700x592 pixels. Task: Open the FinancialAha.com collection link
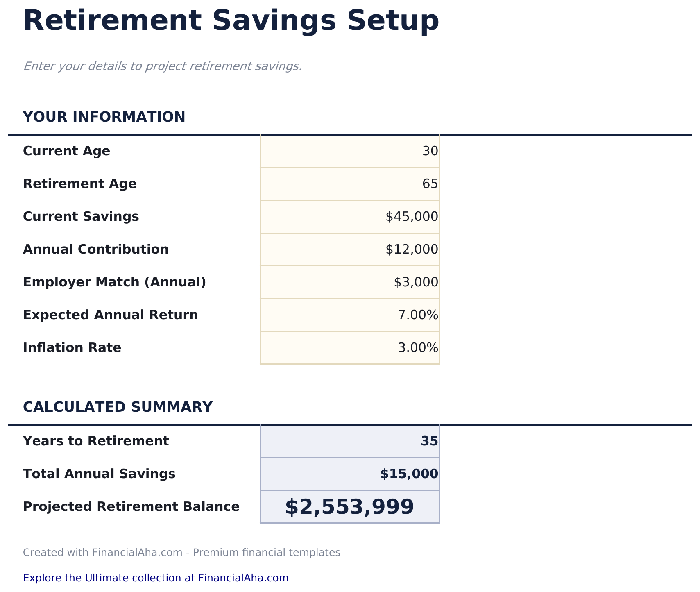click(156, 578)
